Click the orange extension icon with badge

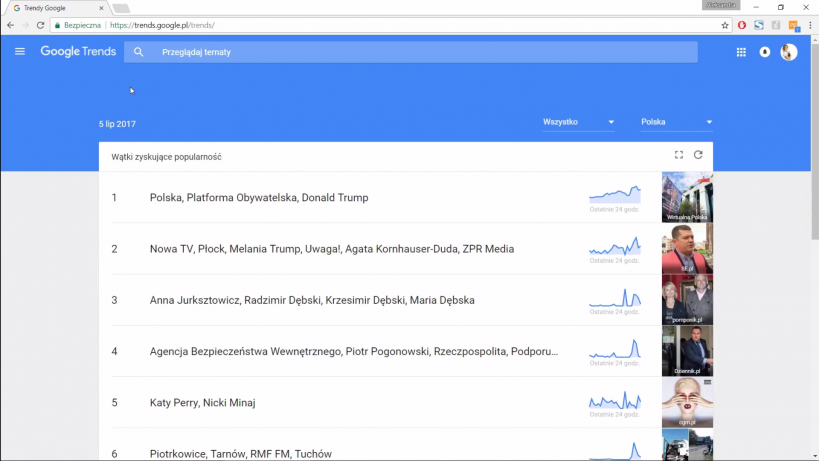point(794,26)
